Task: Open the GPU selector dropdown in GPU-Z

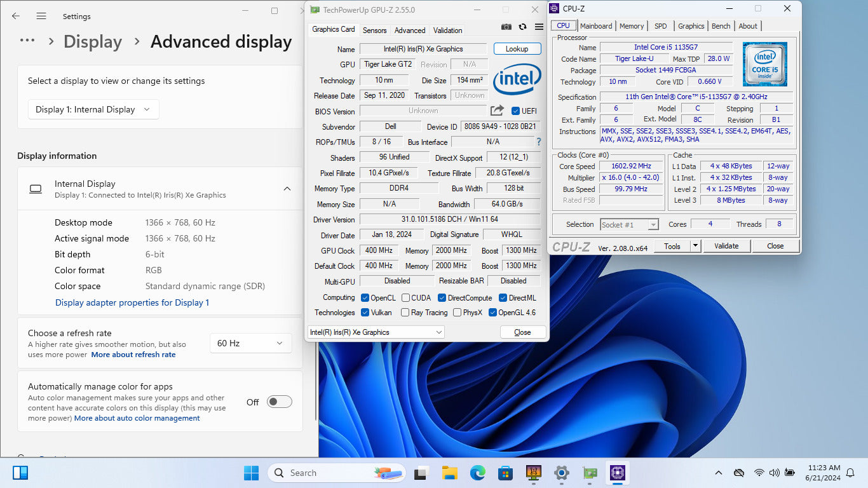Action: 376,332
